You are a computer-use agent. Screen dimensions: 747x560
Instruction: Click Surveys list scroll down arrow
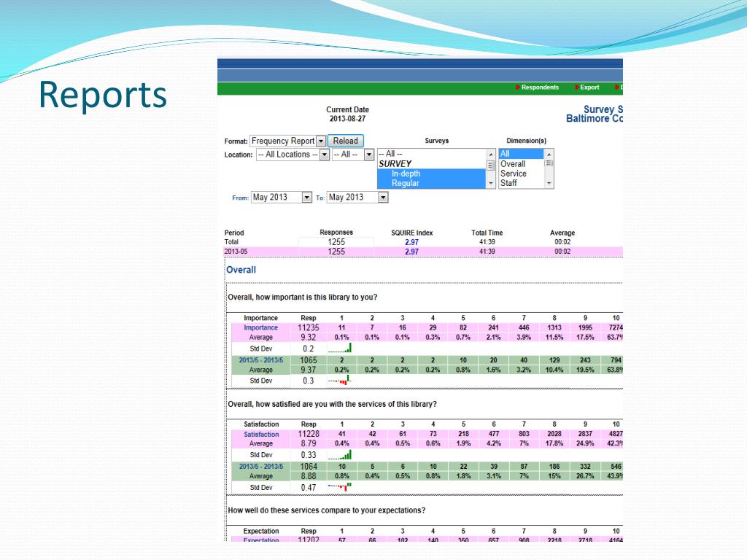point(491,183)
